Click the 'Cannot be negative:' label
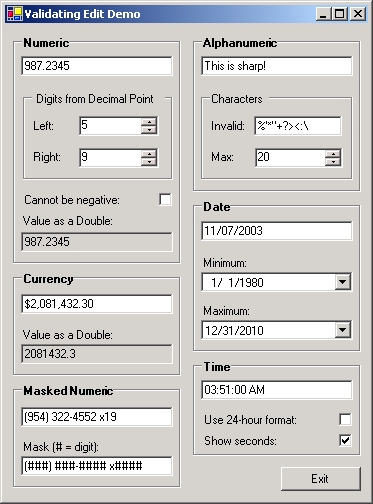The image size is (373, 504). [x=72, y=200]
